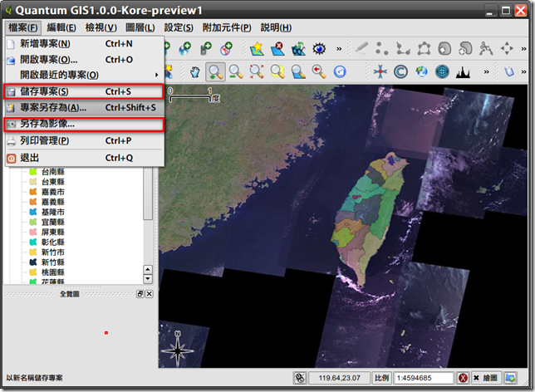The height and width of the screenshot is (392, 535).
Task: Click the colorful earth globe plugin icon
Action: click(x=421, y=71)
